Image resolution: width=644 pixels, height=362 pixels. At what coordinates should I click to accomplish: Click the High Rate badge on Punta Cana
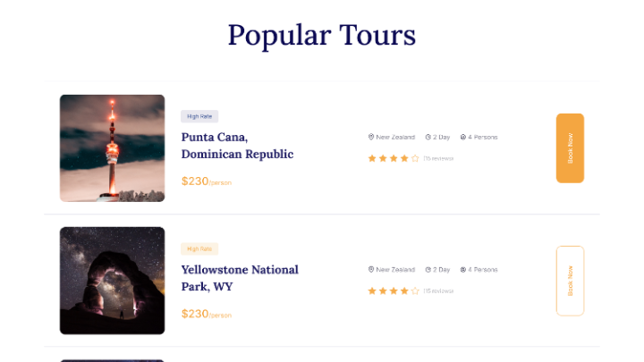[199, 116]
